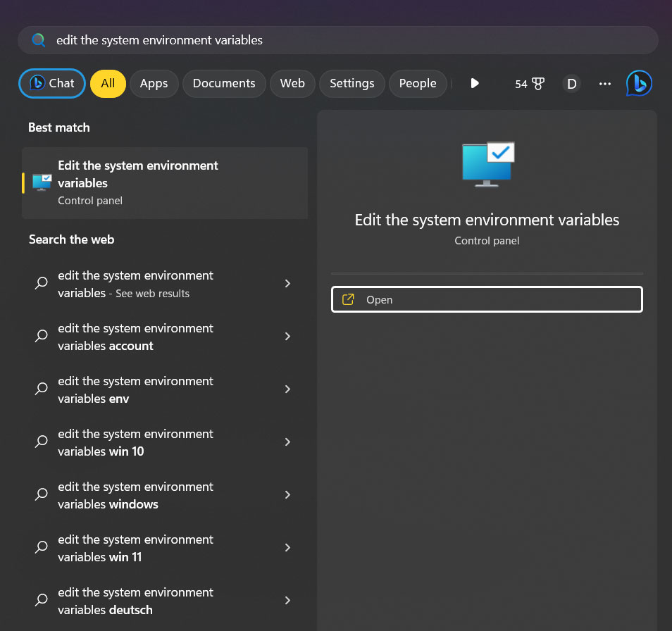
Task: Open the Edit the system environment variables best match
Action: coord(164,182)
